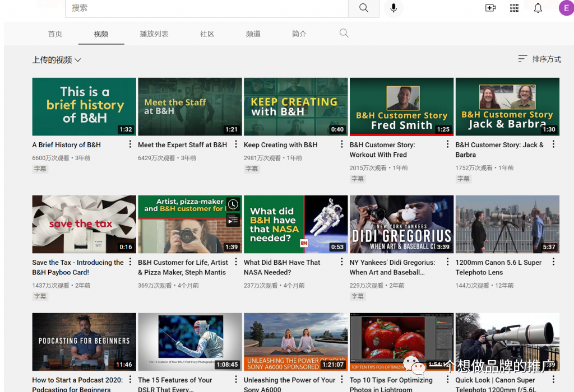Open the 排序方式 sort menu
The image size is (574, 392).
pyautogui.click(x=539, y=59)
